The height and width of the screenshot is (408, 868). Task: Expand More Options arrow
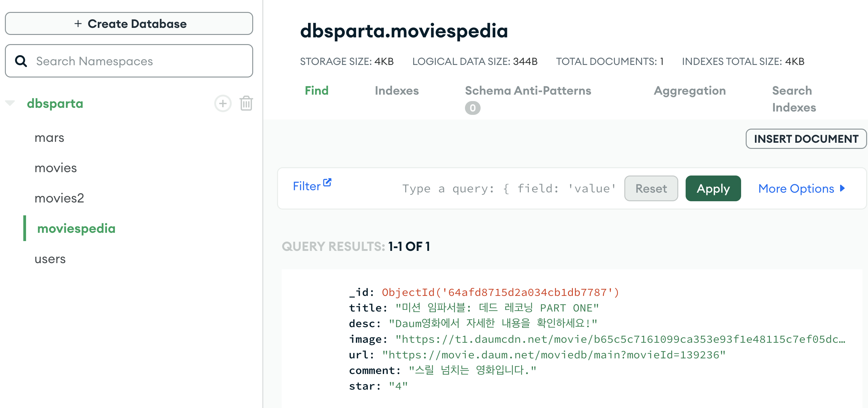tap(842, 188)
